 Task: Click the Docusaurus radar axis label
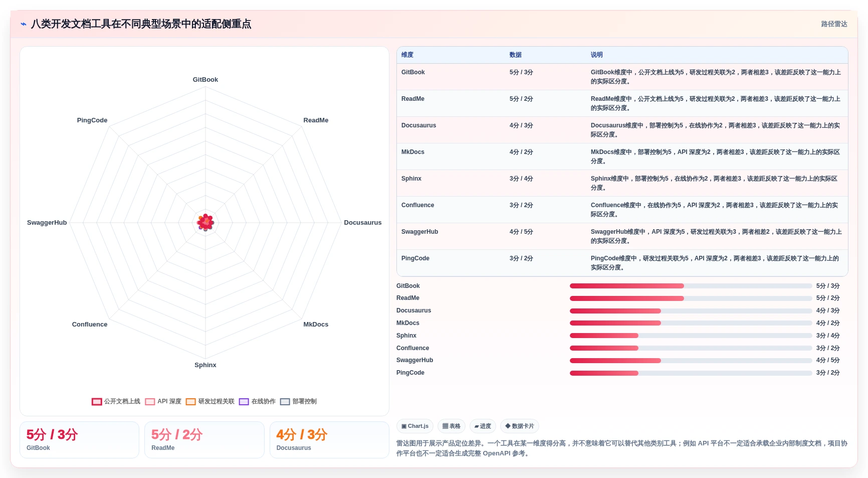pos(363,223)
